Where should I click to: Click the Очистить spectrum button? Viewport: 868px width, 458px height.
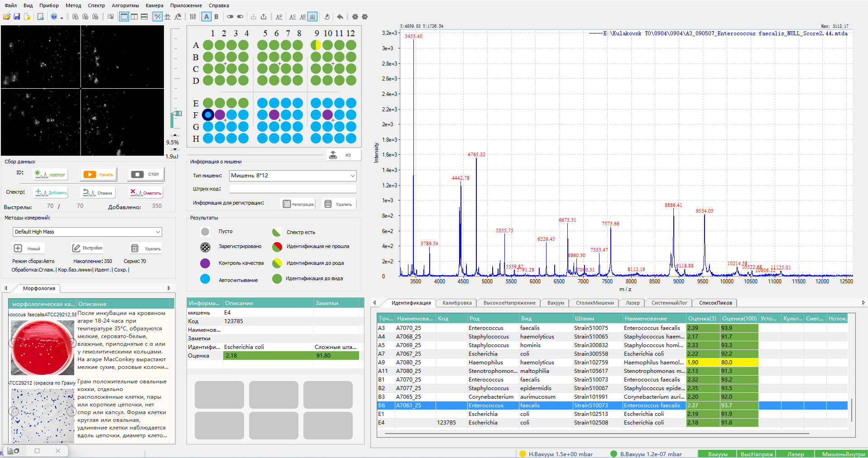(145, 192)
